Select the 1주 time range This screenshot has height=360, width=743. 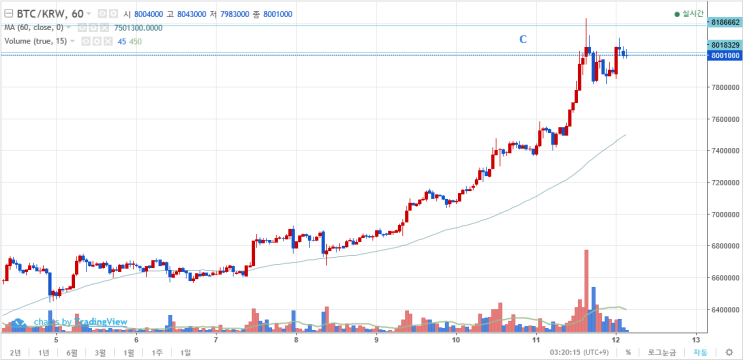tap(157, 352)
